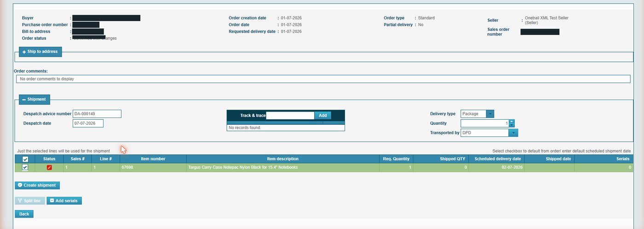
Task: Click the Create shipment button
Action: (x=37, y=185)
